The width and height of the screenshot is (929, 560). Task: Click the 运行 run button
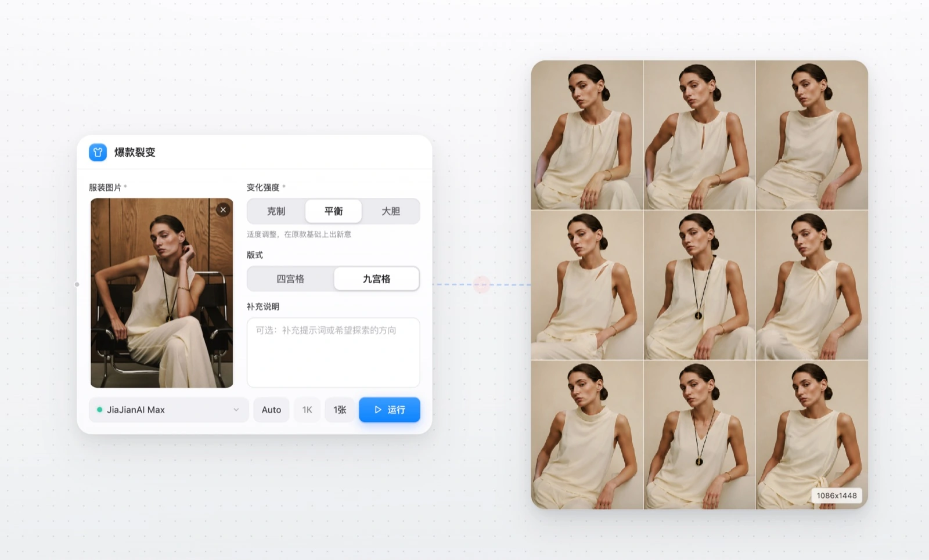(390, 410)
